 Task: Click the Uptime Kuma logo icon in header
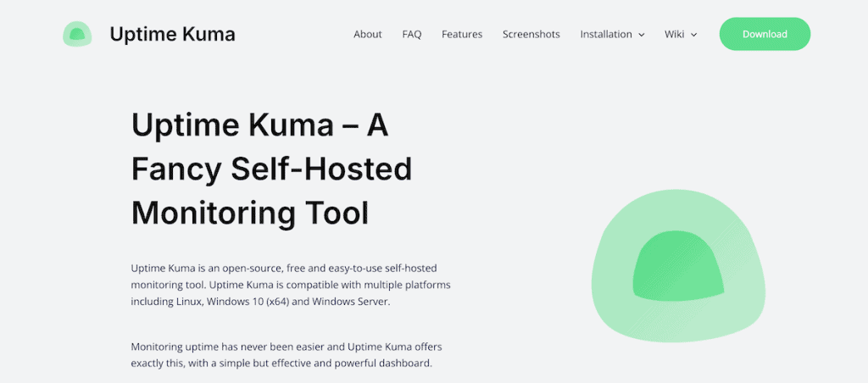[77, 34]
